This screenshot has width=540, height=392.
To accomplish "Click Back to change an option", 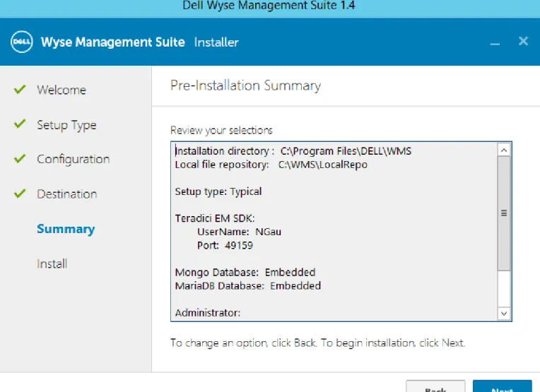I will [x=435, y=386].
